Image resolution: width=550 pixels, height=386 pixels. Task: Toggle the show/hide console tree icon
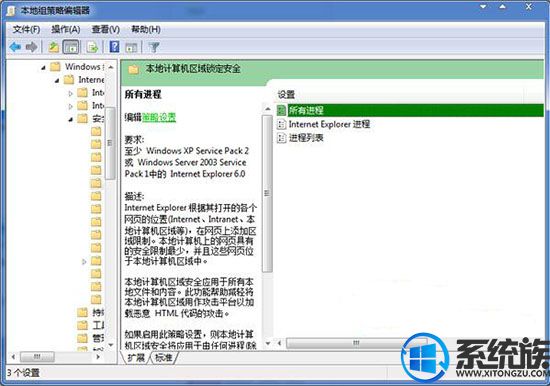pyautogui.click(x=71, y=47)
